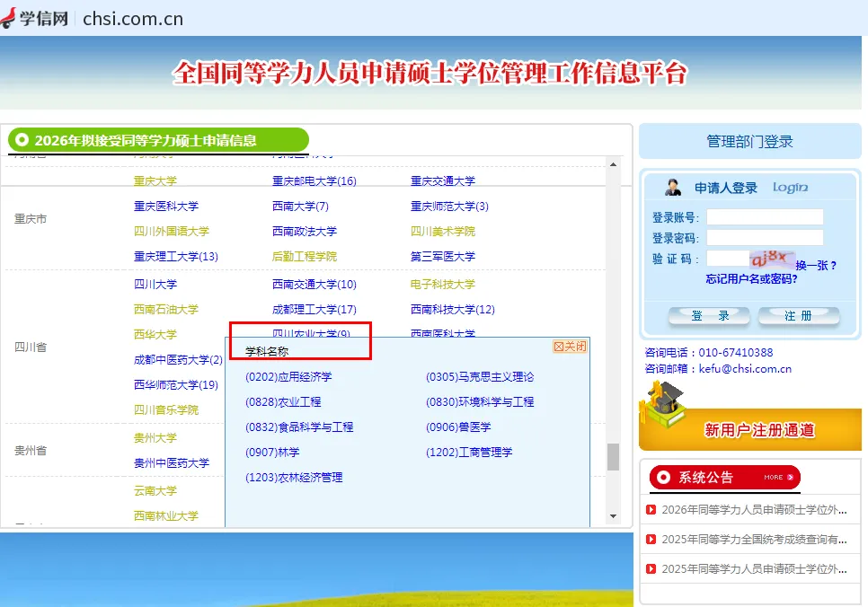Open 成都中医药大学(2)
Image resolution: width=868 pixels, height=607 pixels.
178,360
